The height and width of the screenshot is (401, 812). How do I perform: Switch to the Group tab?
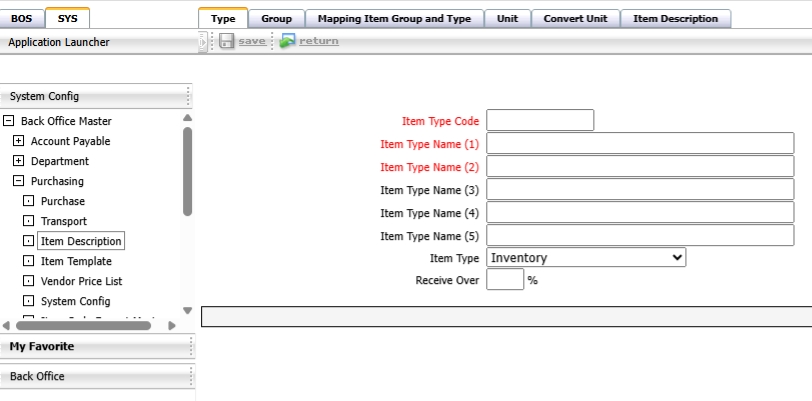pos(276,19)
